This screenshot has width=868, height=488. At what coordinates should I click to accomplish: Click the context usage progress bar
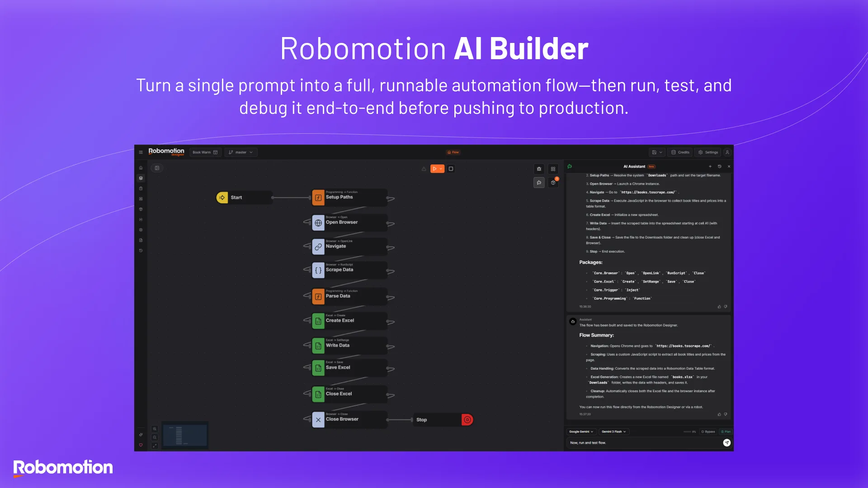(687, 432)
